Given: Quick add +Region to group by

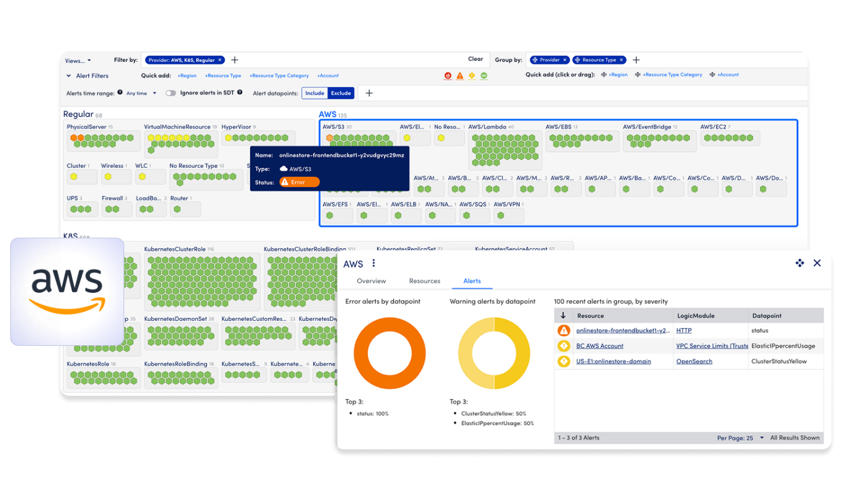Looking at the screenshot, I should 618,75.
